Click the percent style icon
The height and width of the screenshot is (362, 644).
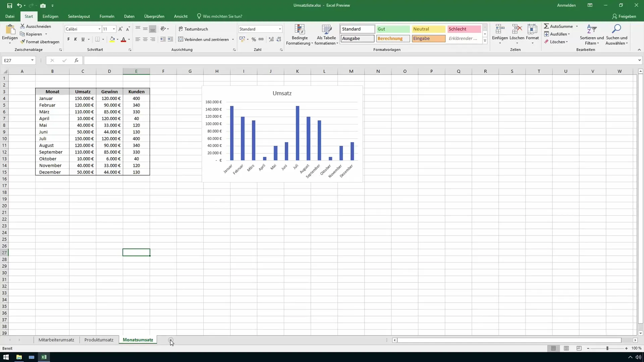tap(254, 39)
